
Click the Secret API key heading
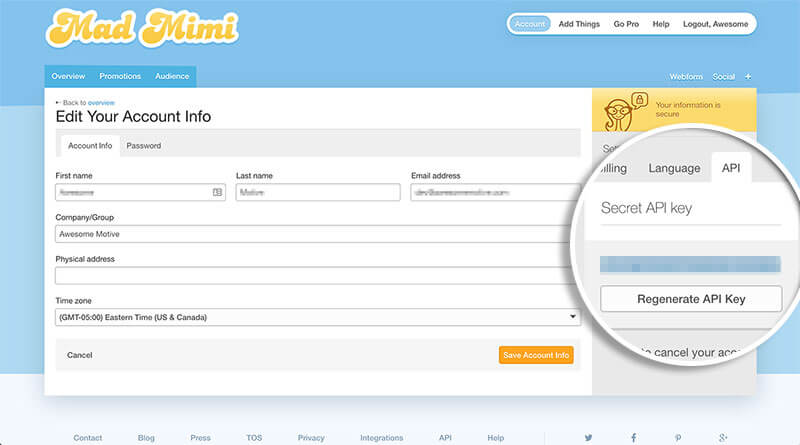coord(646,208)
